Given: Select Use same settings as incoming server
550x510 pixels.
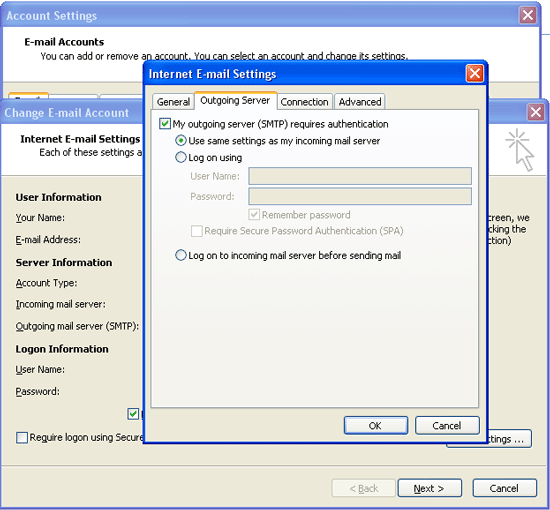Looking at the screenshot, I should click(181, 141).
